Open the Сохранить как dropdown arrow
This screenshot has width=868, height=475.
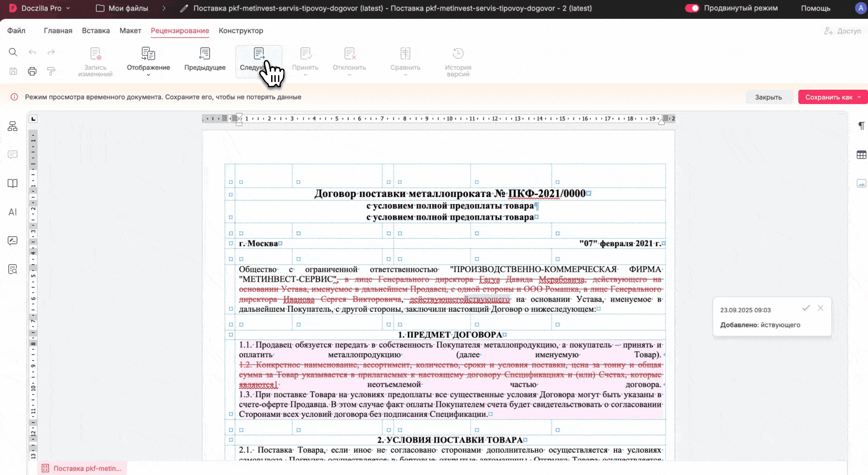pyautogui.click(x=859, y=97)
